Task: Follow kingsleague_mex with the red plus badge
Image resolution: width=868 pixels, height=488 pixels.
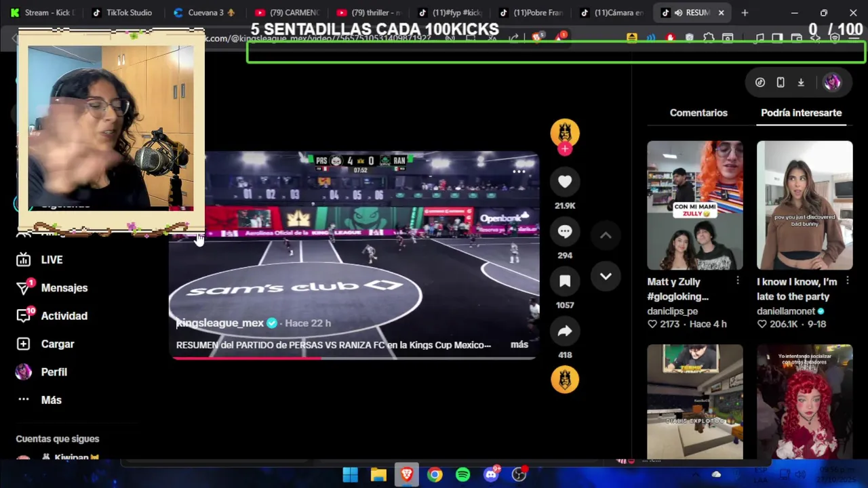Action: pyautogui.click(x=565, y=149)
